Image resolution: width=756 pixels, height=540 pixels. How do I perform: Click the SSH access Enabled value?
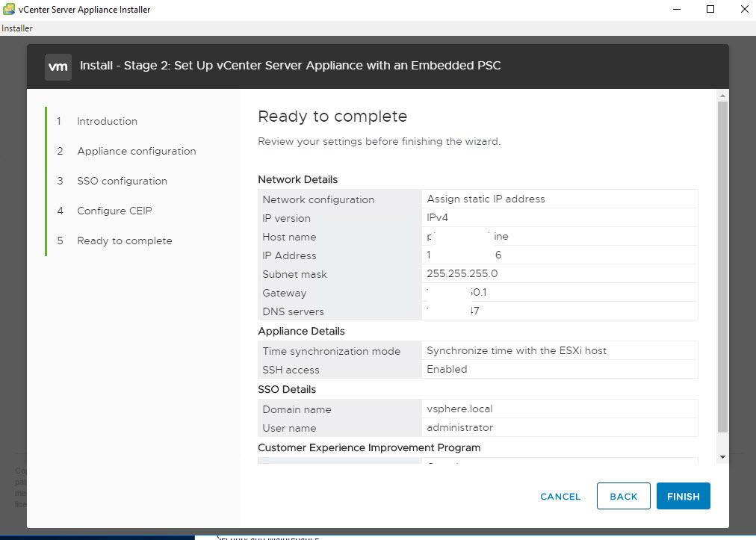point(447,370)
